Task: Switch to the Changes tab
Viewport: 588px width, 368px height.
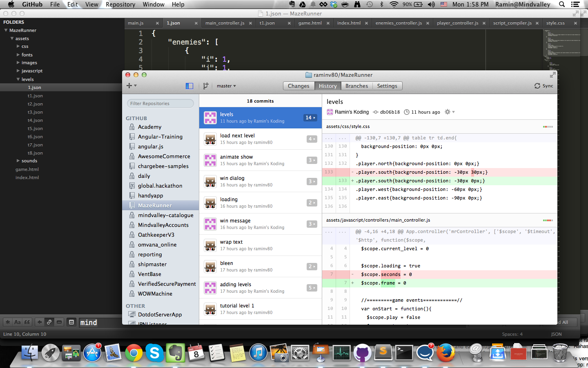Action: 298,86
